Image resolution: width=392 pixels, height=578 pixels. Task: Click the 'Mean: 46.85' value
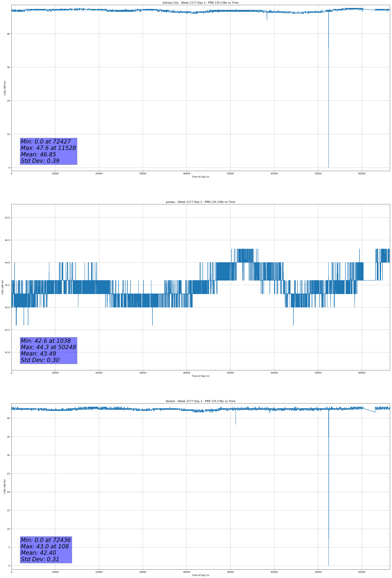[x=38, y=154]
